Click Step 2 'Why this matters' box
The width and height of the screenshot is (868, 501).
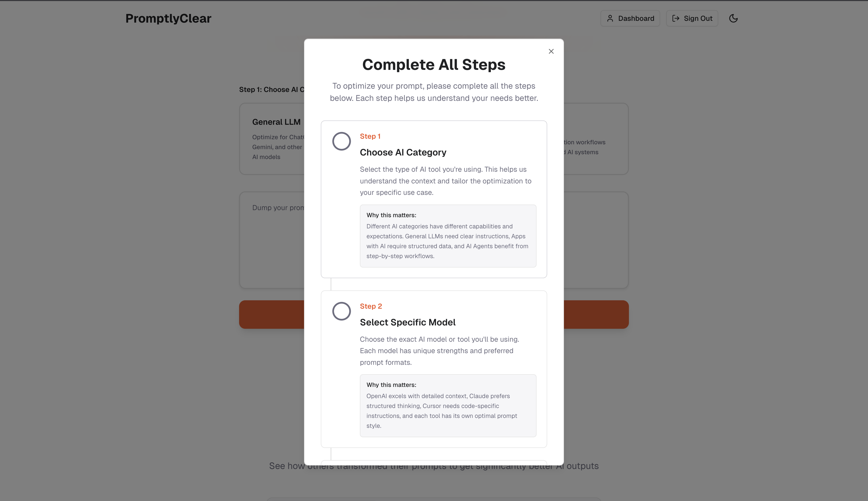[x=448, y=405]
